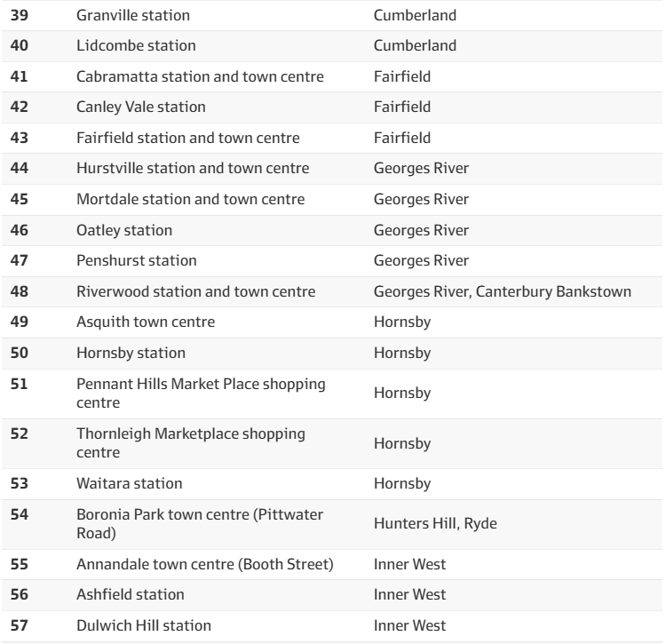666x644 pixels.
Task: Click the Hornsby station entry
Action: click(131, 353)
